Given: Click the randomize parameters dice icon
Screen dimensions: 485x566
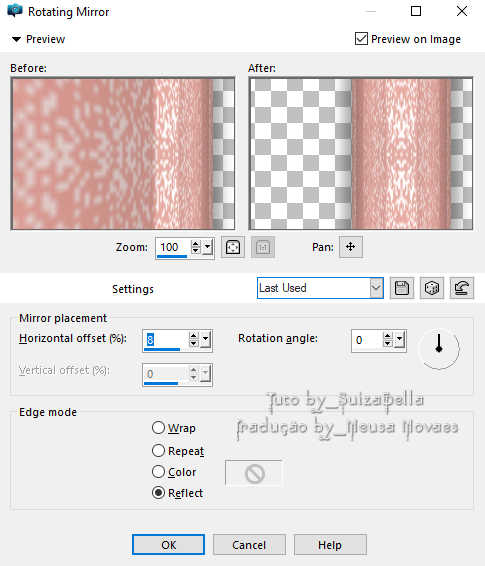Looking at the screenshot, I should pos(432,288).
